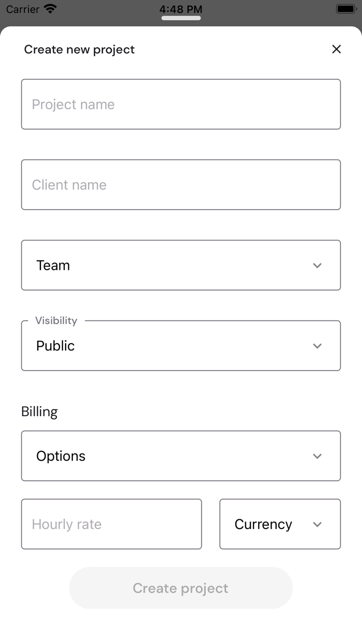The height and width of the screenshot is (644, 362).
Task: Tap the battery indicator icon
Action: tap(345, 9)
